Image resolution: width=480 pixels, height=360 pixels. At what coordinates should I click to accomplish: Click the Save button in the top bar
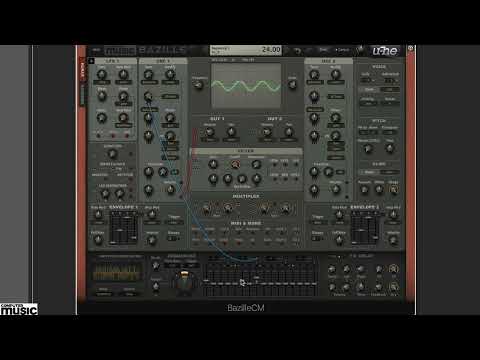tap(323, 50)
